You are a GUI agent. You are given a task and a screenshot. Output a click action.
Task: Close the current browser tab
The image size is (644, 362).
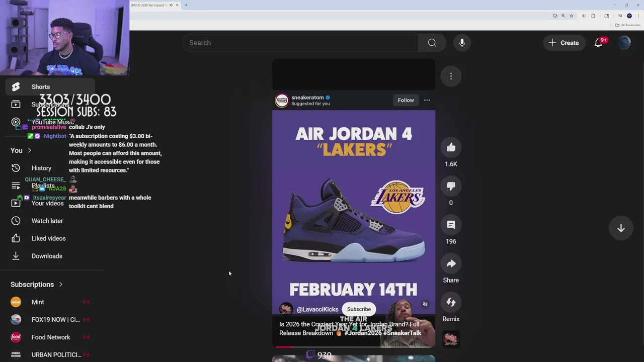tap(177, 5)
